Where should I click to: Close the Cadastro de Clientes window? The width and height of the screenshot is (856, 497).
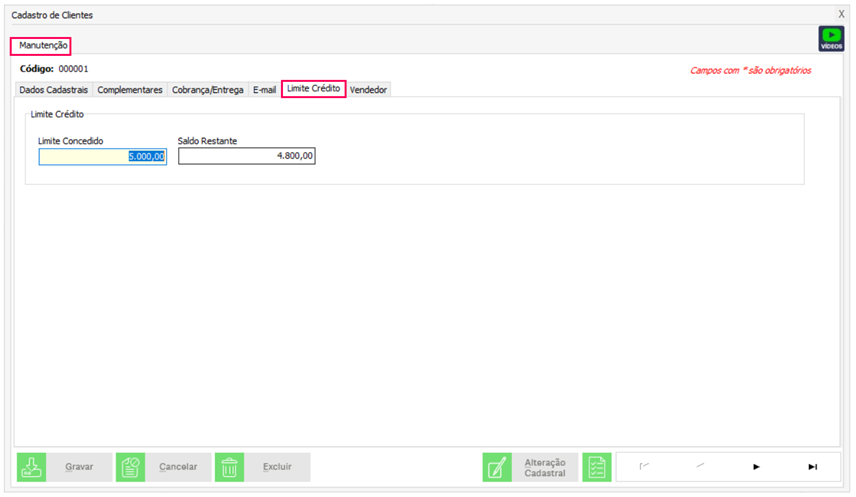(x=841, y=15)
